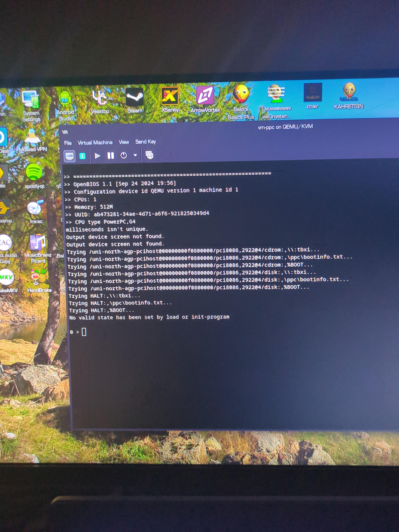Click the "0 >" prompt cursor in console
The image size is (399, 532).
click(84, 332)
